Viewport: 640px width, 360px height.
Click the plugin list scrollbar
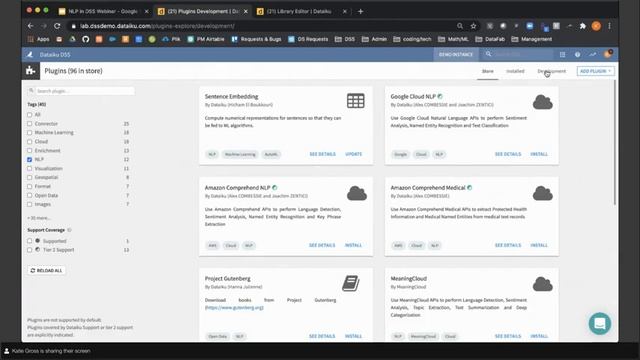[x=615, y=142]
